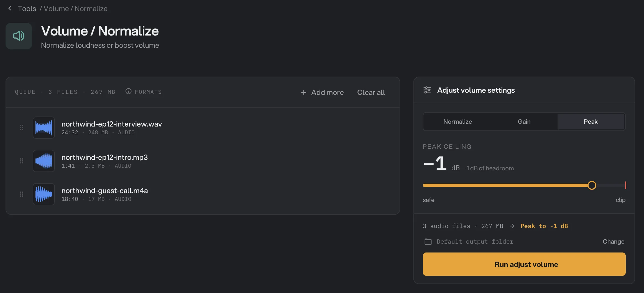
Task: Switch to the Normalize mode tab
Action: pos(458,122)
